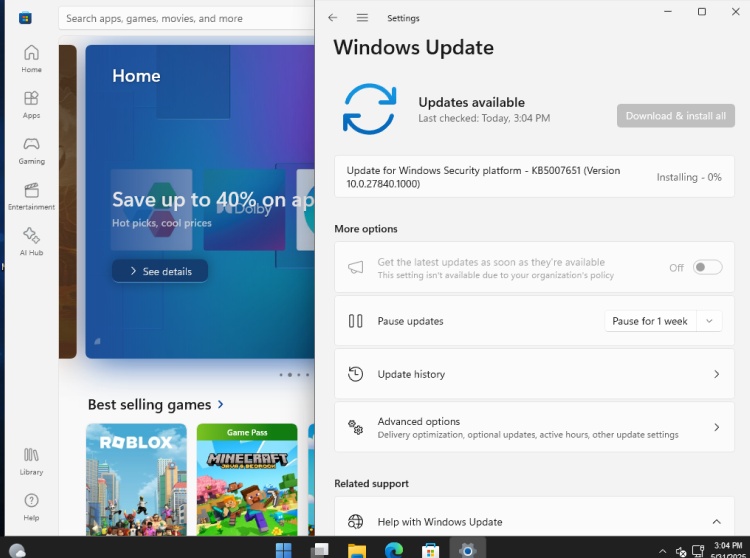The image size is (750, 558).
Task: Select the KB5007651 update entry
Action: pyautogui.click(x=534, y=177)
